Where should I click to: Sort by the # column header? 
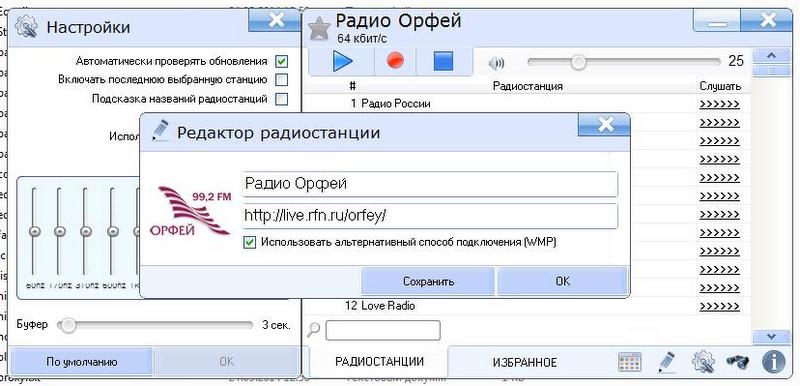pos(352,86)
